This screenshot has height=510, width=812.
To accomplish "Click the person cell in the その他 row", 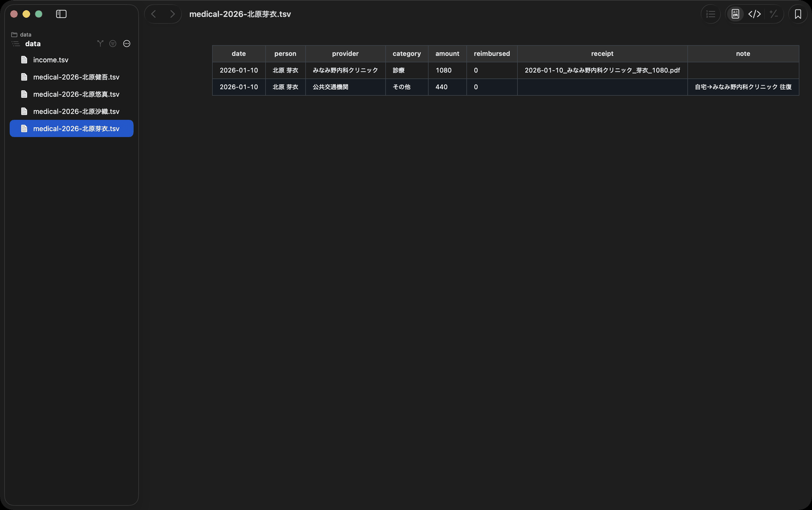I will [285, 87].
